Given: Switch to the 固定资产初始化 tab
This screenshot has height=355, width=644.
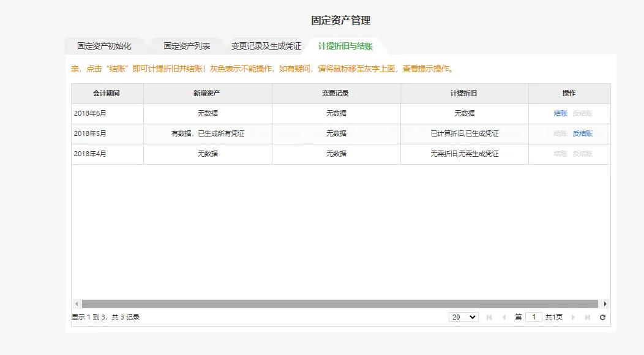Looking at the screenshot, I should 105,45.
